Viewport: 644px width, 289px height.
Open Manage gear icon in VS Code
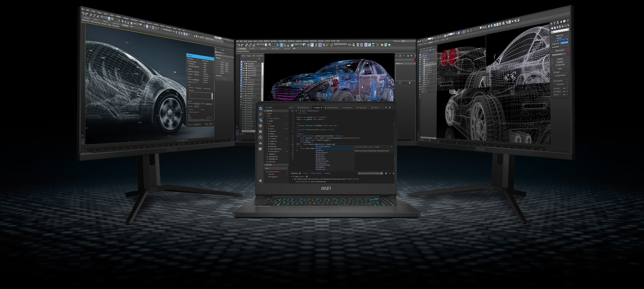point(260,181)
